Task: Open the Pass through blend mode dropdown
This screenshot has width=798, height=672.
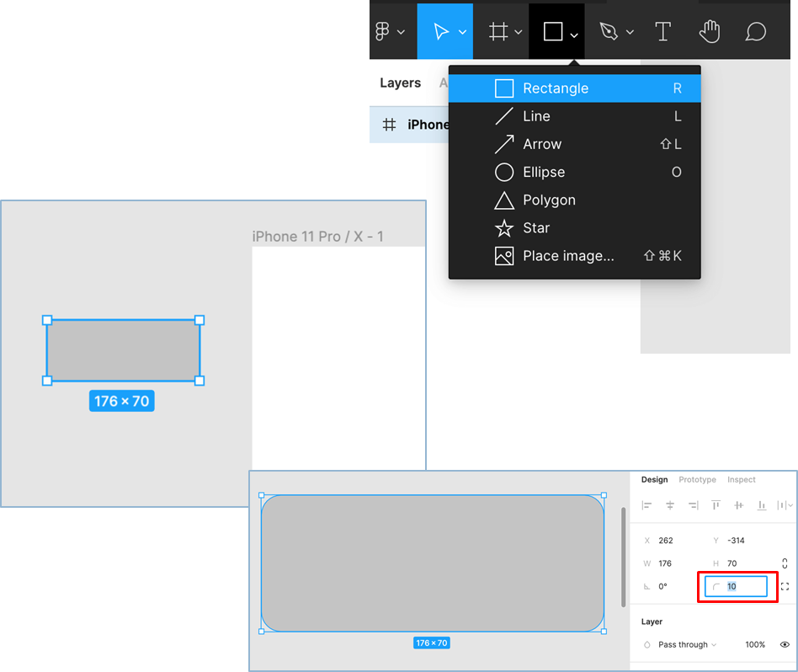Action: (x=687, y=644)
